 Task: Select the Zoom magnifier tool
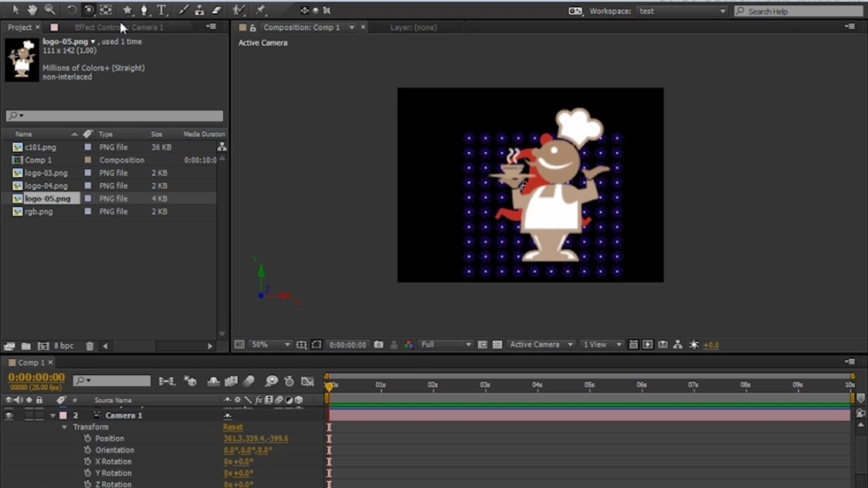[x=50, y=10]
